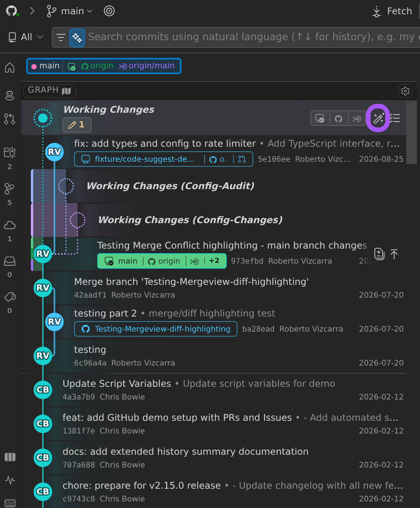Select Working Changes (Config-Changes) row
The width and height of the screenshot is (420, 508).
(x=213, y=220)
